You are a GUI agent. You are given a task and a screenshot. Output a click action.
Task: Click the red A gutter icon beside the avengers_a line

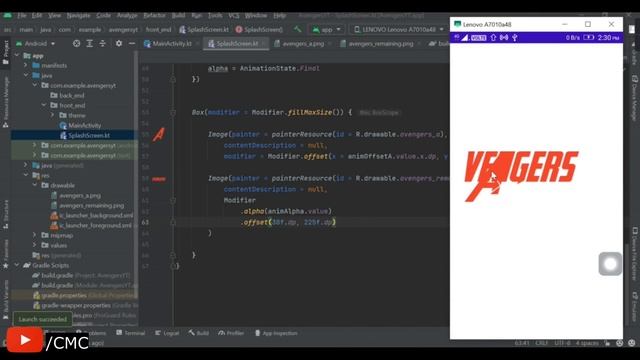(x=159, y=134)
